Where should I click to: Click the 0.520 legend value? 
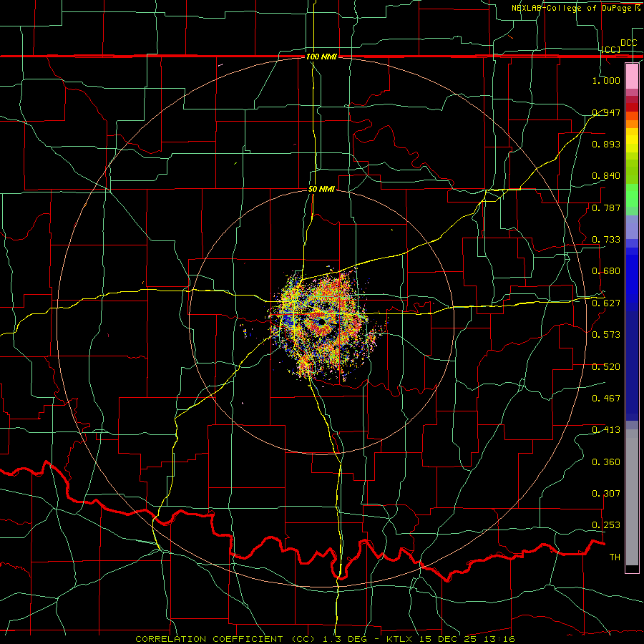point(606,367)
